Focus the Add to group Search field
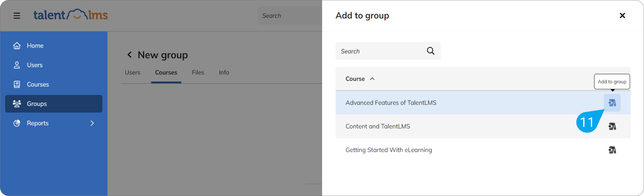Image resolution: width=644 pixels, height=196 pixels. [x=388, y=51]
